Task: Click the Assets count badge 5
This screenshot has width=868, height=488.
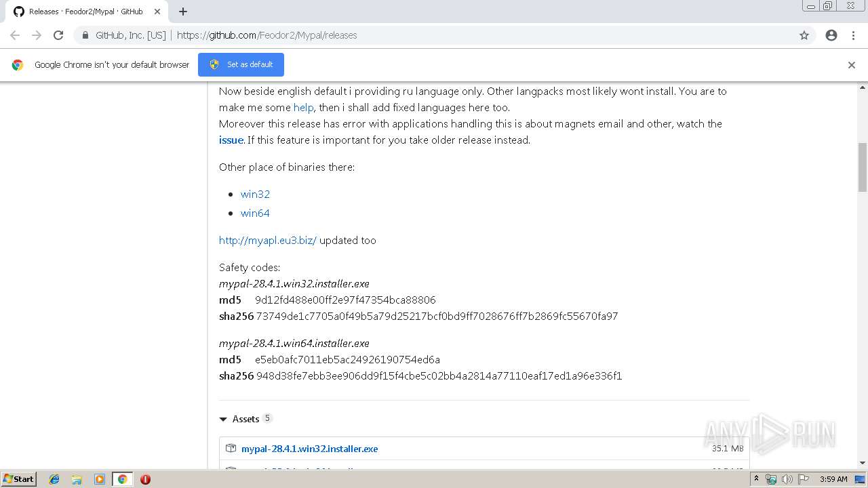Action: coord(267,418)
